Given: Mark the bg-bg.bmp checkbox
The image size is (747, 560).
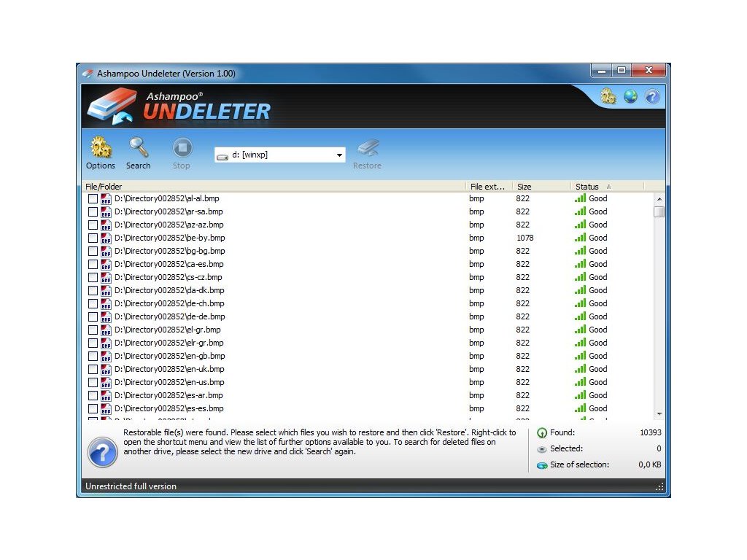Looking at the screenshot, I should 93,251.
